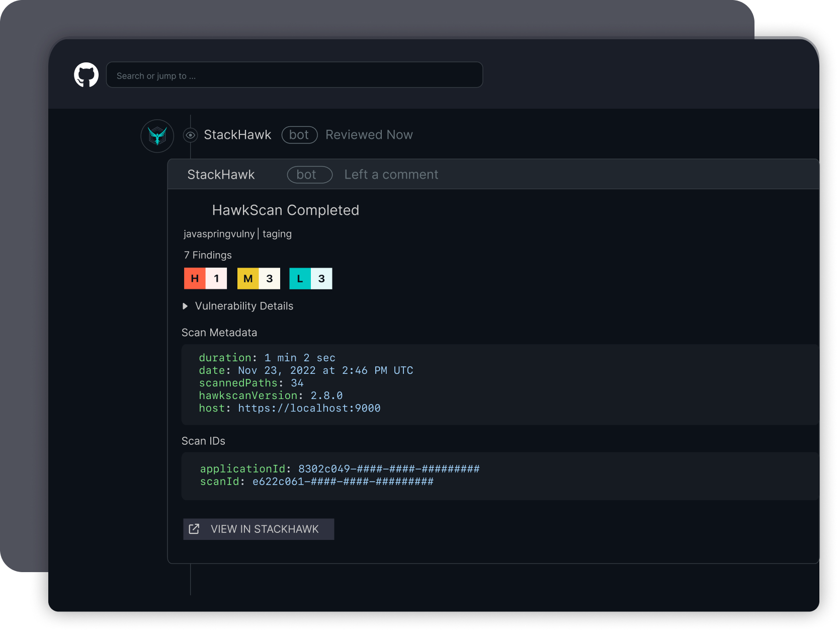840x632 pixels.
Task: Click the eye review icon
Action: pos(190,135)
